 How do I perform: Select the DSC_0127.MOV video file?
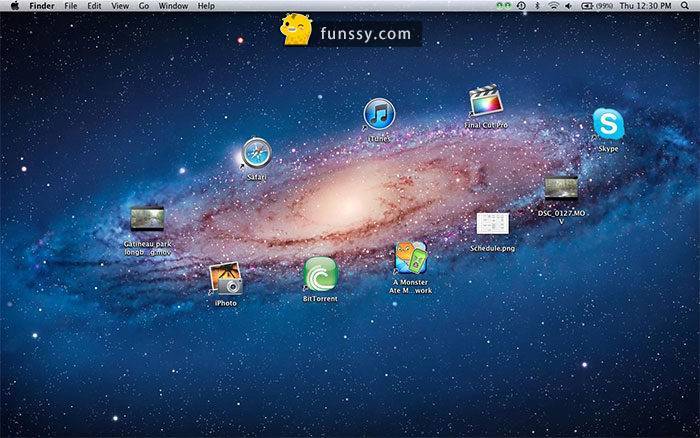coord(561,188)
